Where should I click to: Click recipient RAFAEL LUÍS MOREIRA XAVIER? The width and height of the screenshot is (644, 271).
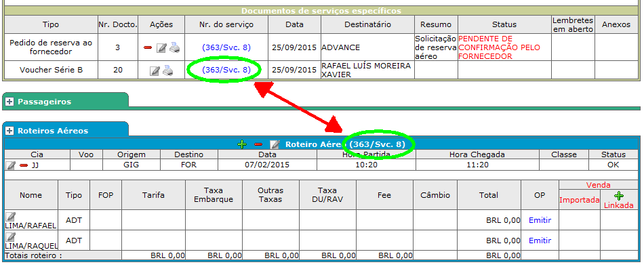(x=367, y=70)
